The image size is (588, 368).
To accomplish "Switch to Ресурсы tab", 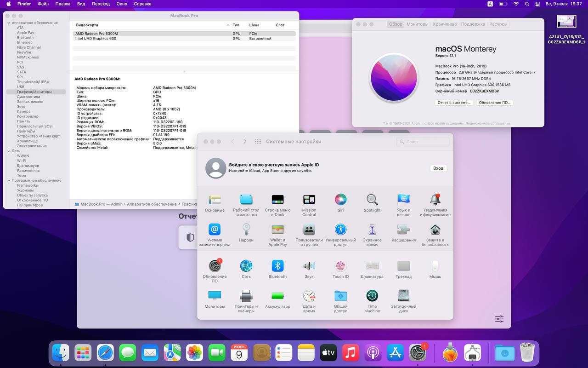I will pyautogui.click(x=498, y=24).
